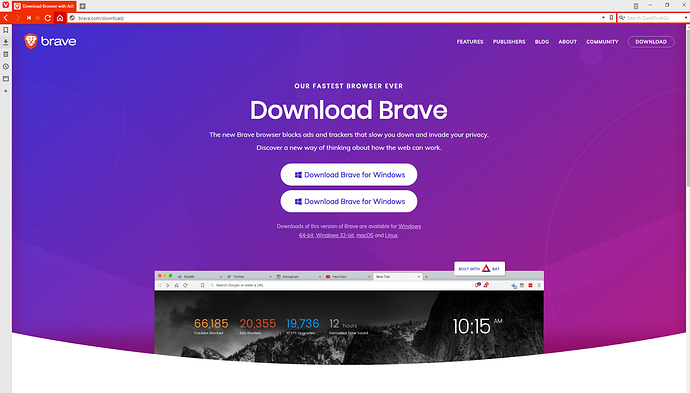Click the upper Download Brave for Windows button
The width and height of the screenshot is (690, 393).
click(349, 175)
